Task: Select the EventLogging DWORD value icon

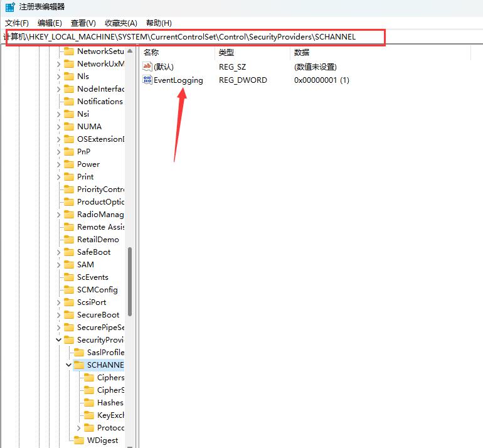Action: point(147,80)
